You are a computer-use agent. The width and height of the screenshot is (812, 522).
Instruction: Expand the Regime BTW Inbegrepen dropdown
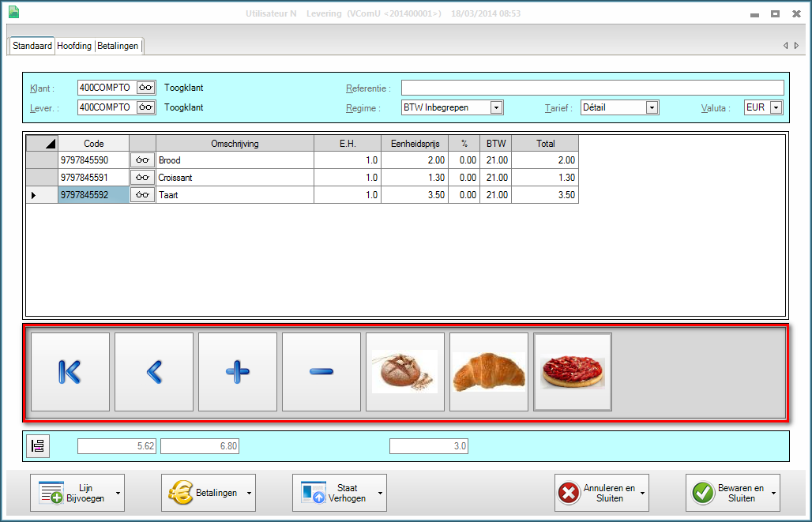[496, 107]
